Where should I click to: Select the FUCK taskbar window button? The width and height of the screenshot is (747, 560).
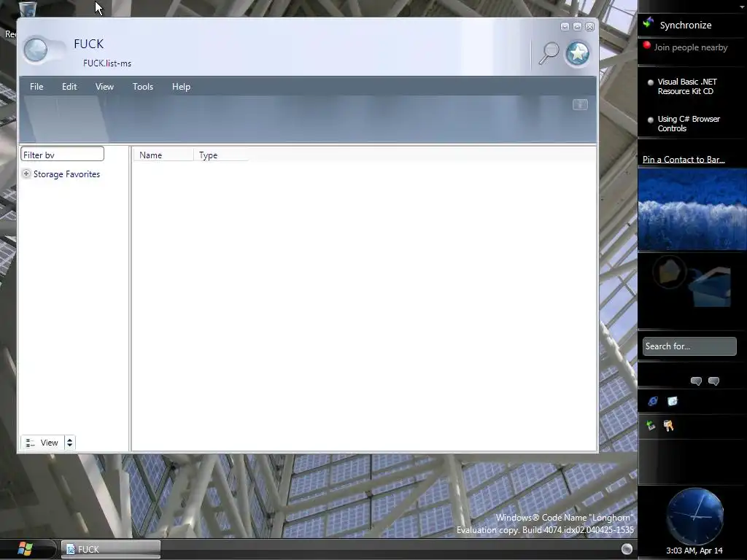click(x=111, y=549)
